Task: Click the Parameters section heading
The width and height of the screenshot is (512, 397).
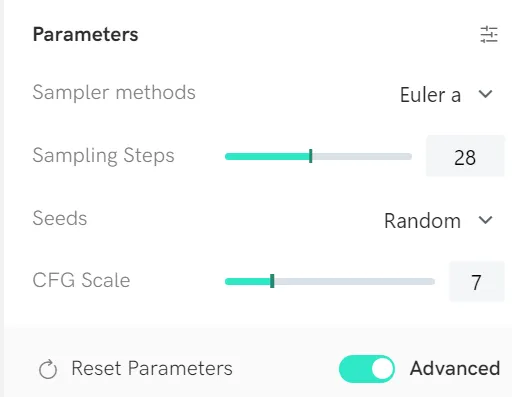Action: 85,34
